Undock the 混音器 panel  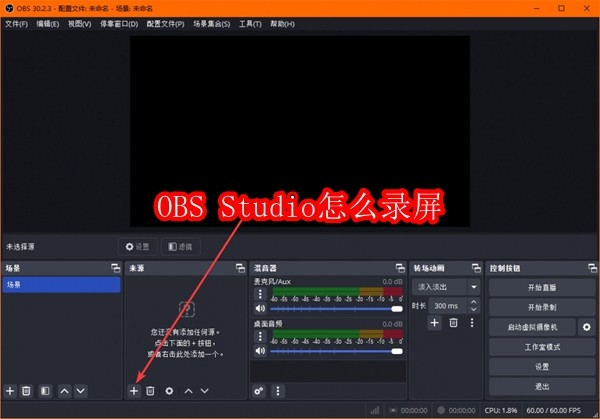click(400, 268)
